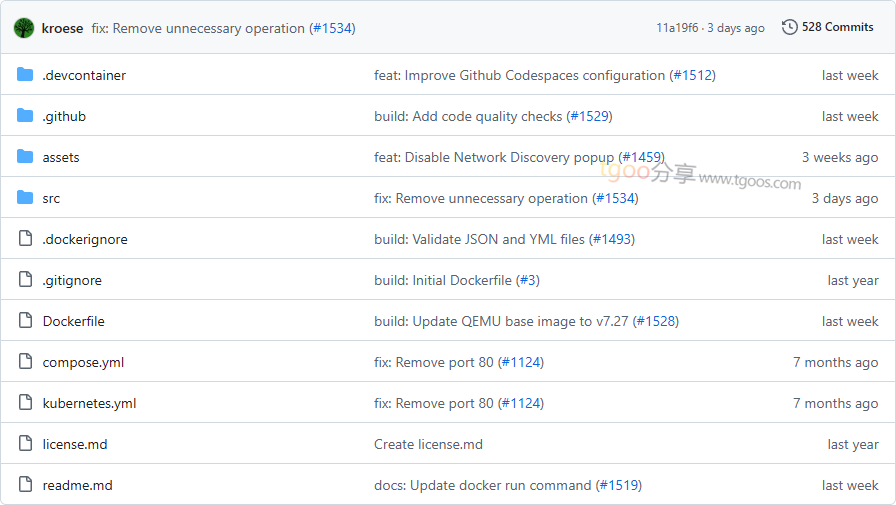Open the 528 Commits history

pos(837,27)
